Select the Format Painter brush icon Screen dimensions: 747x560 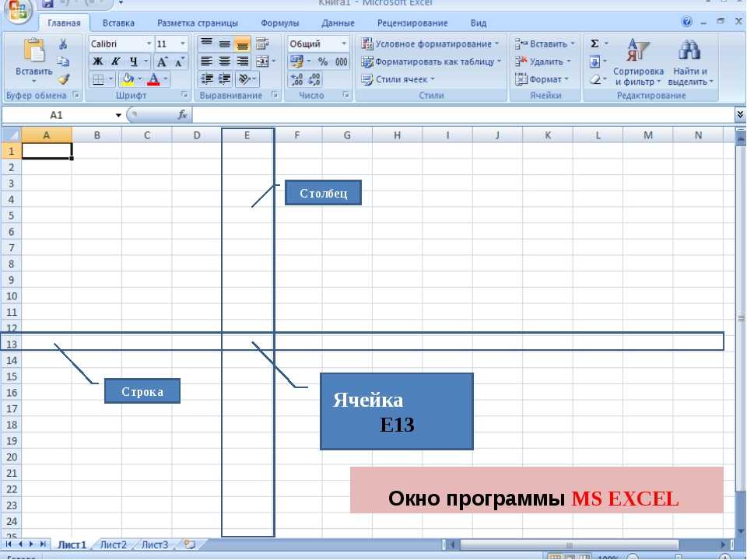point(63,79)
